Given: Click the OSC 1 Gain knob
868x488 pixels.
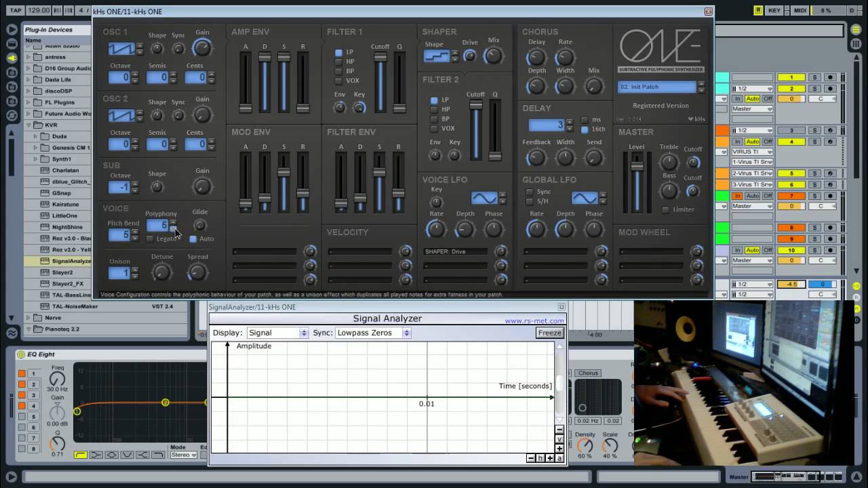Looking at the screenshot, I should pyautogui.click(x=202, y=48).
